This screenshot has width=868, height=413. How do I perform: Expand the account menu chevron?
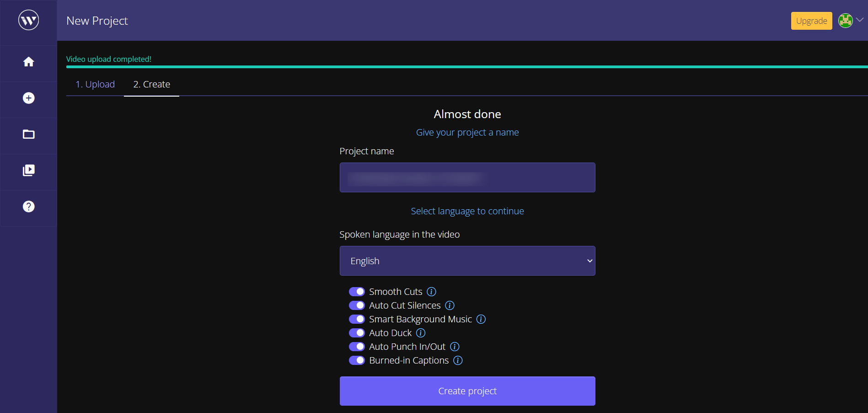pos(859,20)
